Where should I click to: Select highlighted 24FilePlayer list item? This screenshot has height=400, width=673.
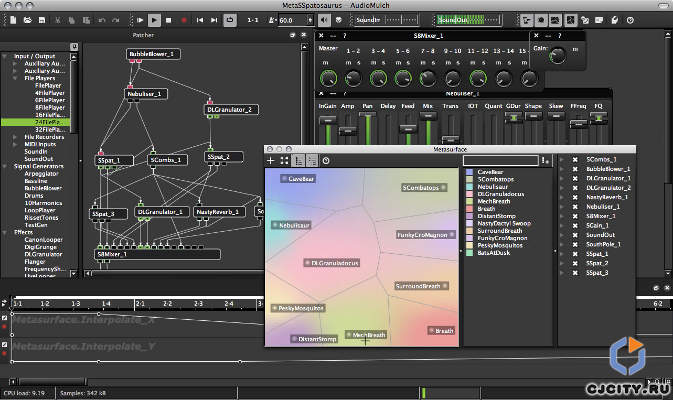pos(36,122)
